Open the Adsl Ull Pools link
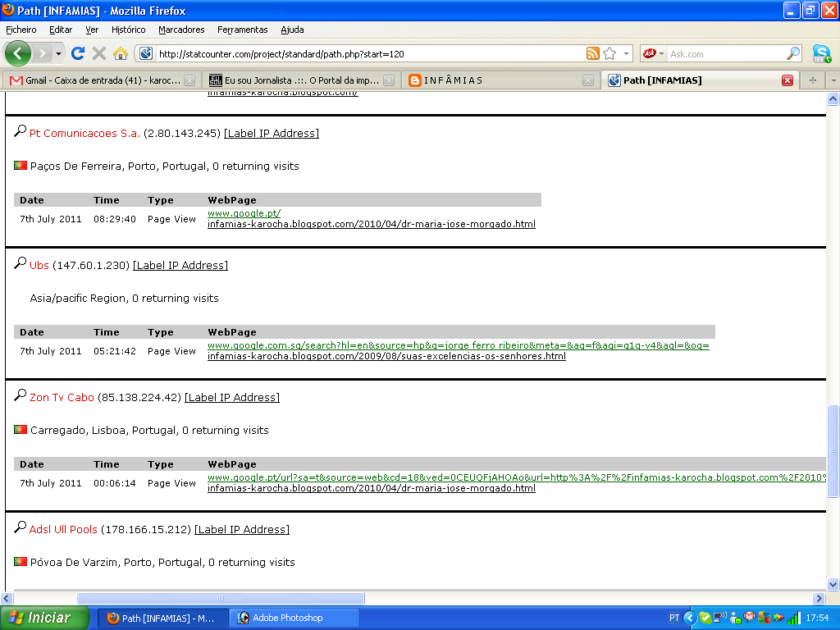840x630 pixels. 63,529
